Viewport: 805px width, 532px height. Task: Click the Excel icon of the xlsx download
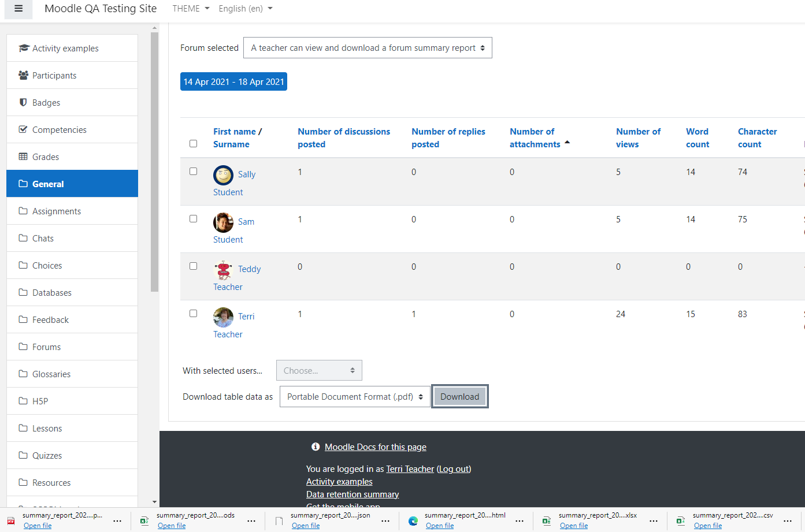point(547,520)
